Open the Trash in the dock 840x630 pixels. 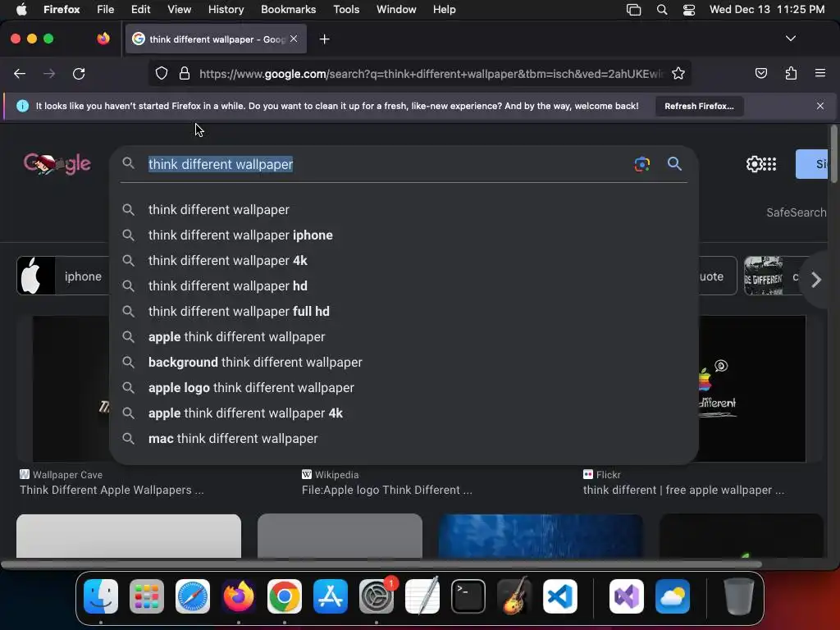tap(739, 596)
